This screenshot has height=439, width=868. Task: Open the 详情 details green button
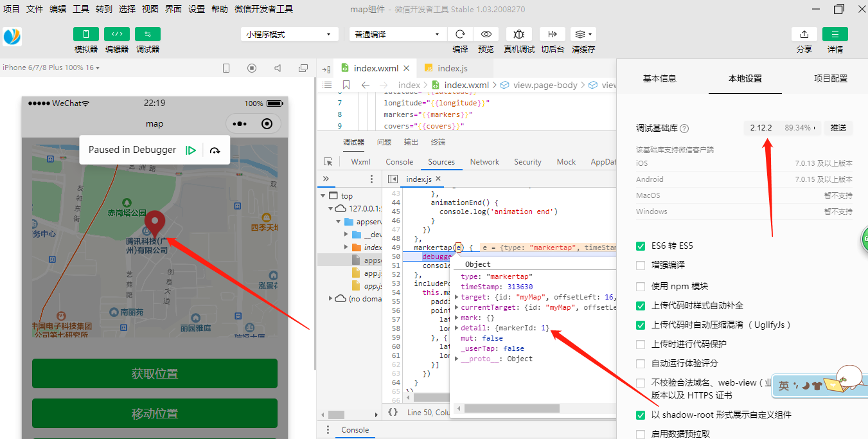pos(835,34)
